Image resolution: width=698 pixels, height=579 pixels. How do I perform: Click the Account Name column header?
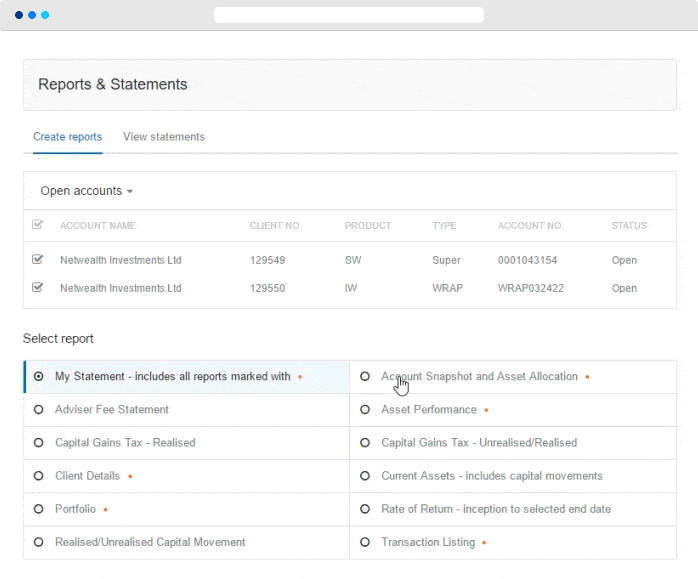click(x=98, y=226)
